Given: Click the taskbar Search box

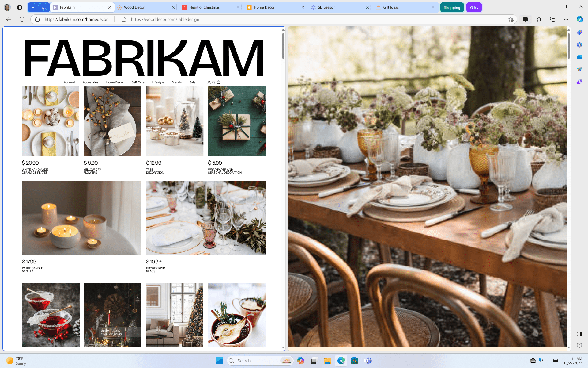Looking at the screenshot, I should pos(260,361).
